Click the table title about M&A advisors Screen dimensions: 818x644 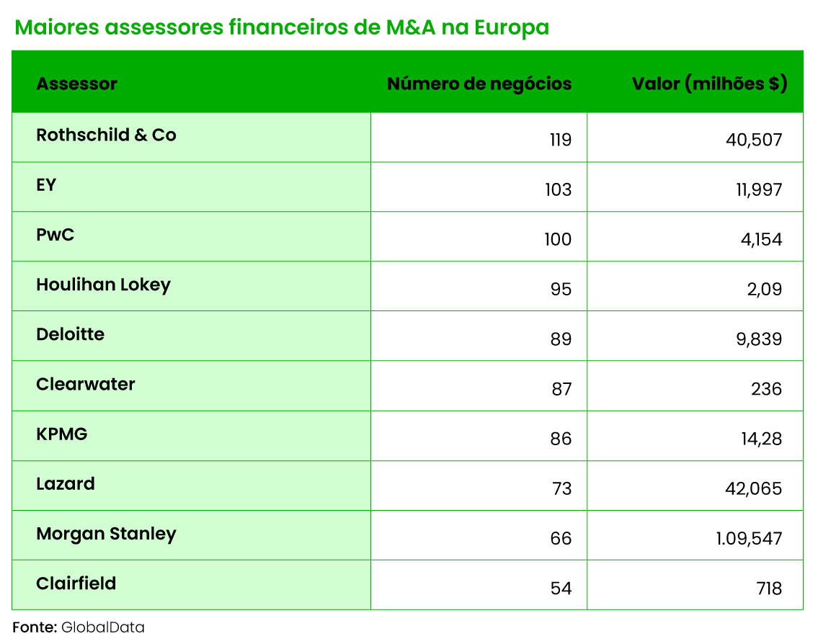point(282,27)
